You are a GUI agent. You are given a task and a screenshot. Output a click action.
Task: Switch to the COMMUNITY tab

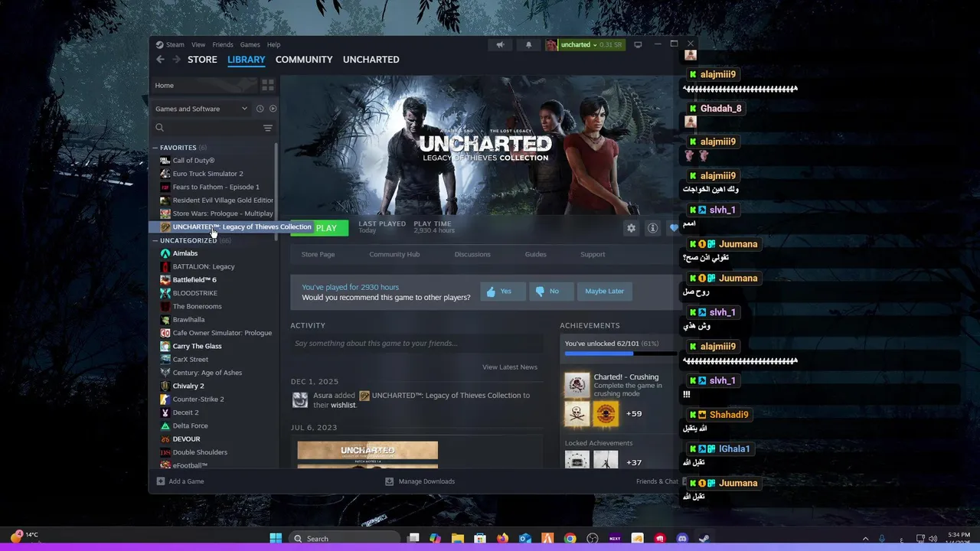pyautogui.click(x=304, y=60)
